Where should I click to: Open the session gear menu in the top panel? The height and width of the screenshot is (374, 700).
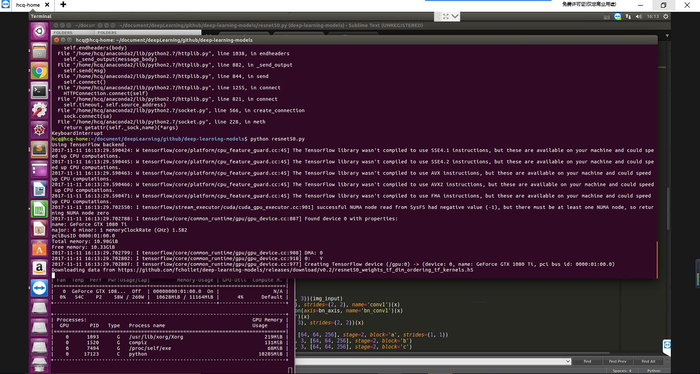666,17
